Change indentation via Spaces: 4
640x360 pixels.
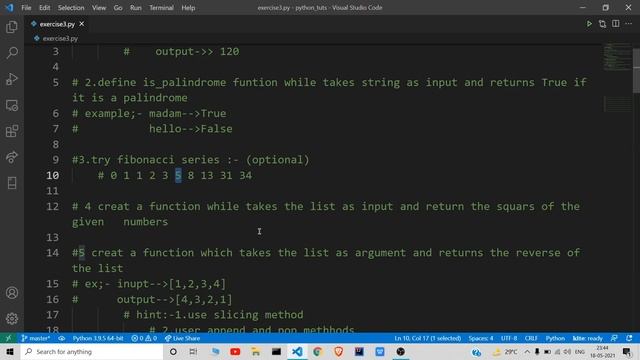[x=481, y=338]
